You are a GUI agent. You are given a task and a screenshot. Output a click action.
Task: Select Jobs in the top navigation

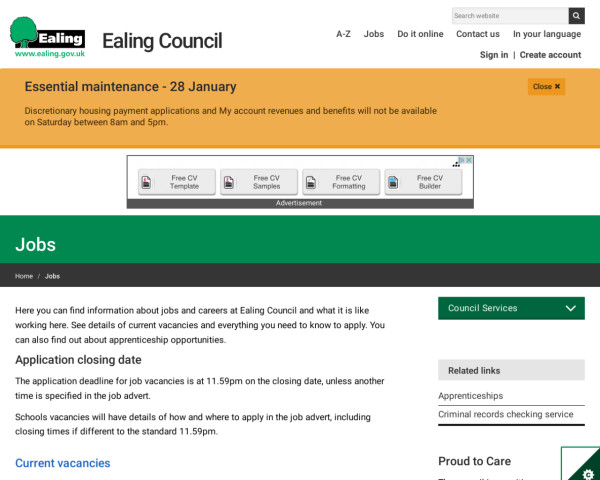(x=374, y=34)
